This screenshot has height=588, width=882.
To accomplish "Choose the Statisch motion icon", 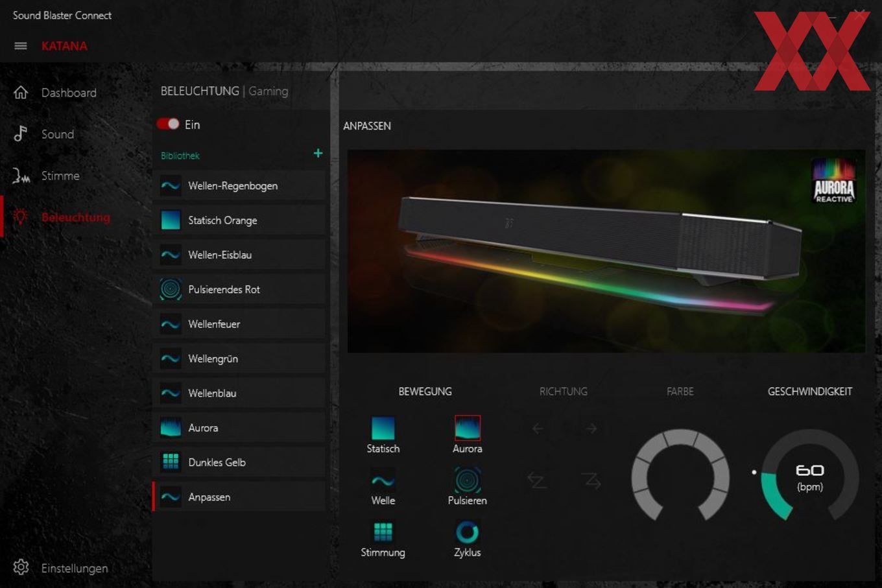I will (x=383, y=428).
